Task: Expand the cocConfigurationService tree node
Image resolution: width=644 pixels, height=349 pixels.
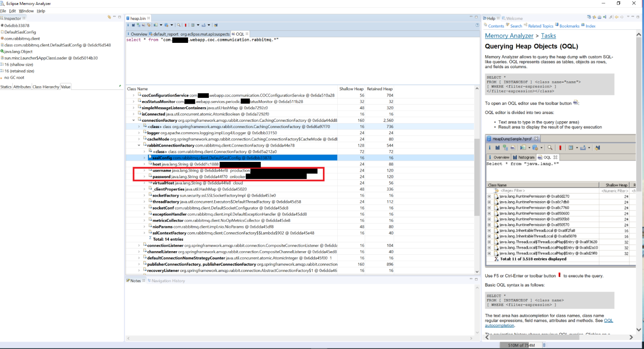Action: [133, 95]
